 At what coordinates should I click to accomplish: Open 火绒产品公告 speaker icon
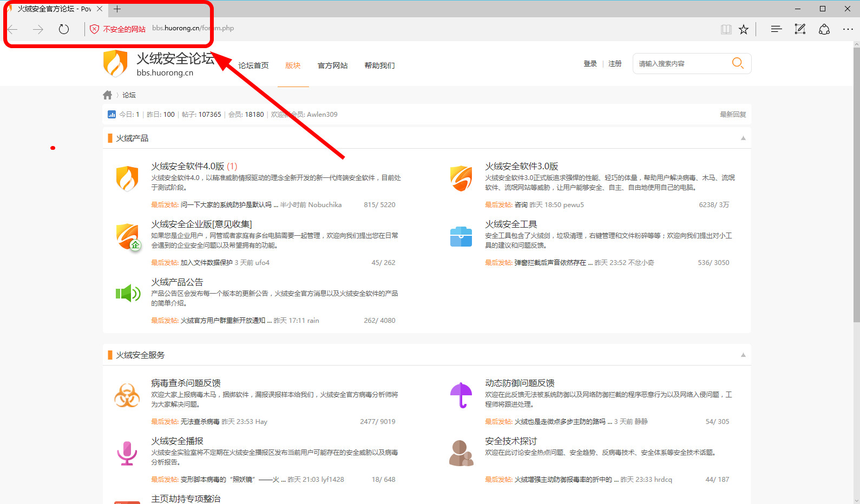(x=128, y=294)
